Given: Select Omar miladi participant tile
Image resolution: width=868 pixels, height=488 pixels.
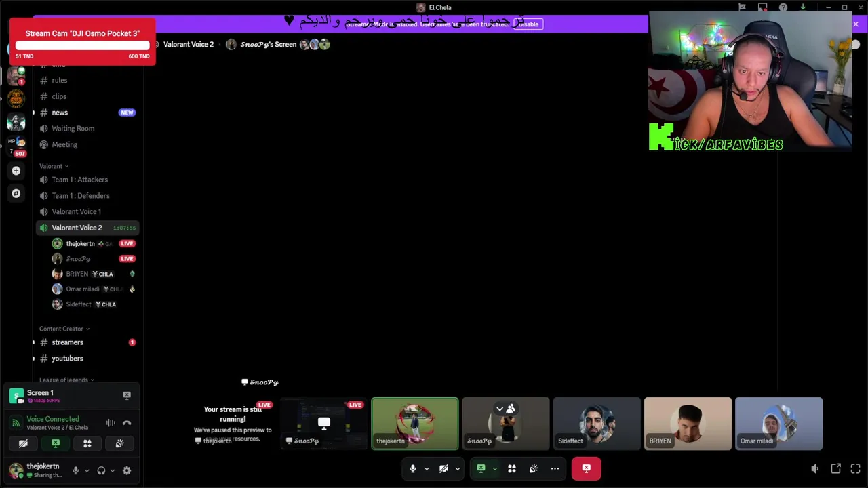Looking at the screenshot, I should 778,424.
